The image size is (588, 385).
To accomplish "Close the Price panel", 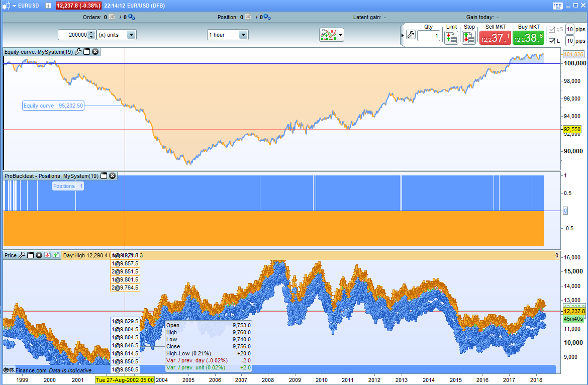I will (x=39, y=255).
